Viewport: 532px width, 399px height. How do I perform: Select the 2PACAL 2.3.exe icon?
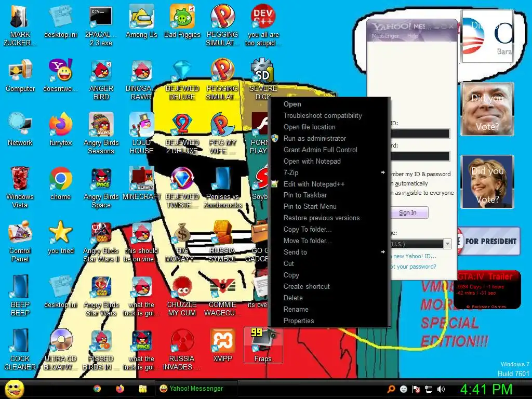point(101,25)
